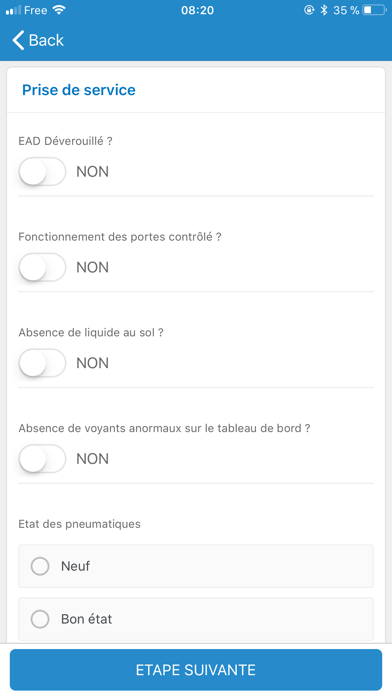Viewport: 392px width, 696px height.
Task: Toggle the EAD Déverouillé switch
Action: (x=42, y=171)
